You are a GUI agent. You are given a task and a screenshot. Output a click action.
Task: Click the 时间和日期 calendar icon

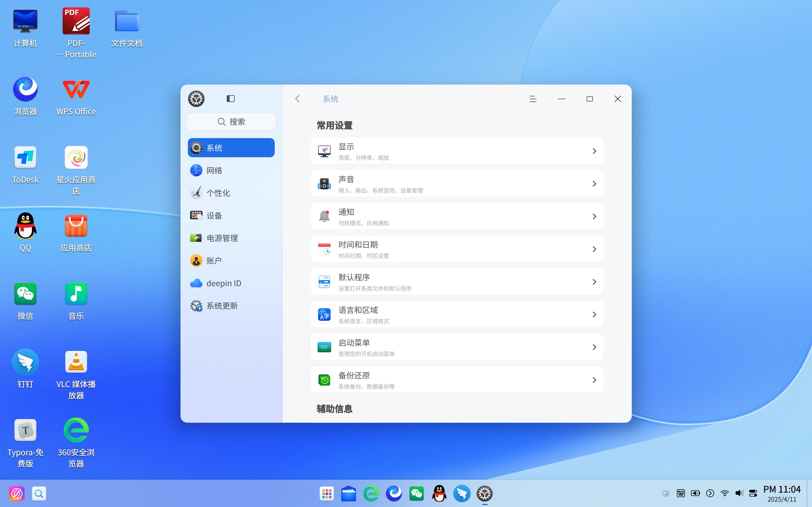[x=324, y=249]
